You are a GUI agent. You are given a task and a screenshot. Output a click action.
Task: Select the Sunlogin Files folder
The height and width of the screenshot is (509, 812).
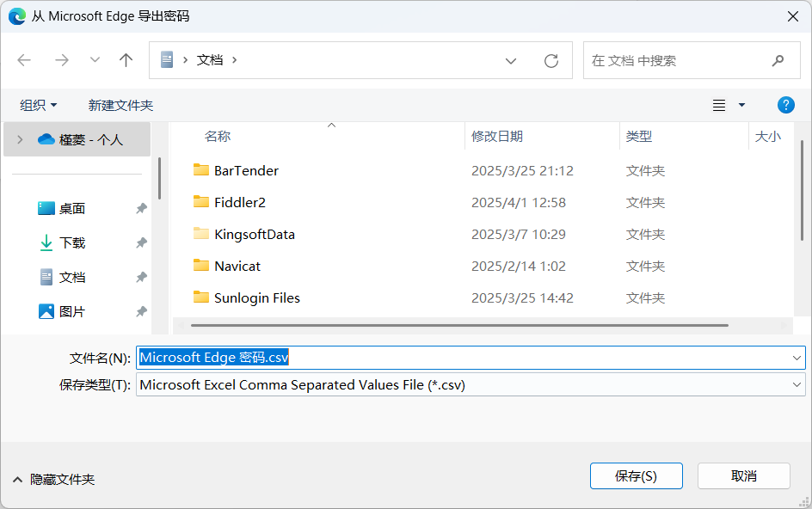257,298
